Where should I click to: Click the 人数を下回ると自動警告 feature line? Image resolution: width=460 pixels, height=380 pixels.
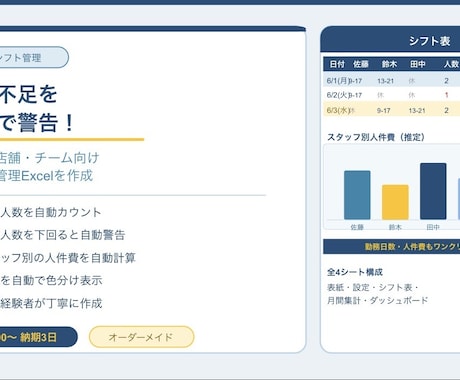62,235
